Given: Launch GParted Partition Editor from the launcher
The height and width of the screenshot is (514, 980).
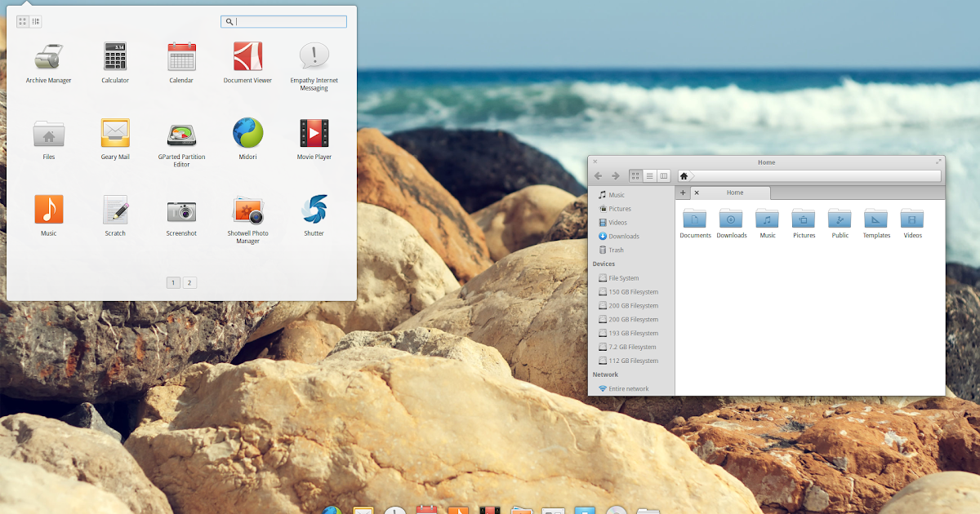Looking at the screenshot, I should (x=180, y=133).
